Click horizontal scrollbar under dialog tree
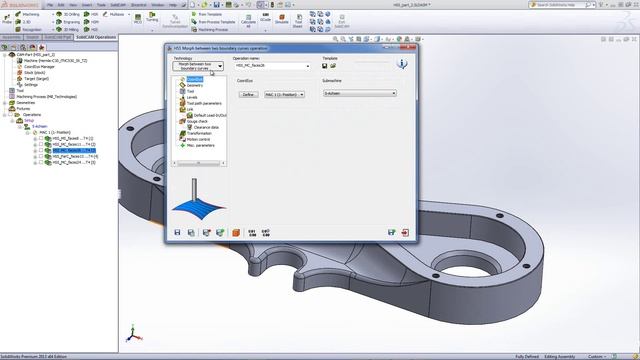Viewport: 640px width, 360px height. click(199, 163)
